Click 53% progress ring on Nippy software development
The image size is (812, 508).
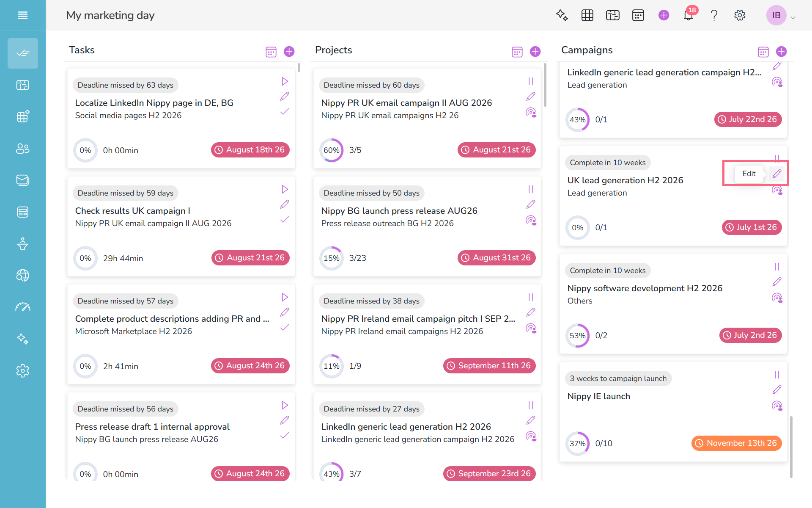click(578, 336)
